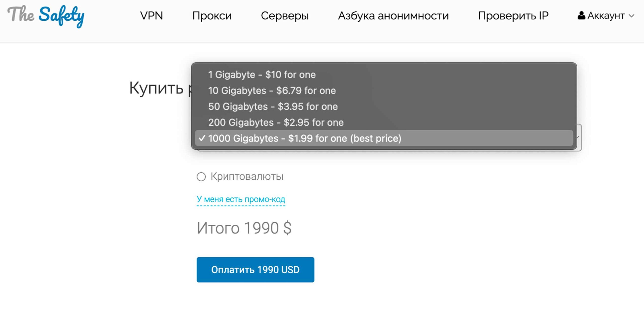Navigate to Азбука анонимности
644x314 pixels.
click(x=393, y=16)
